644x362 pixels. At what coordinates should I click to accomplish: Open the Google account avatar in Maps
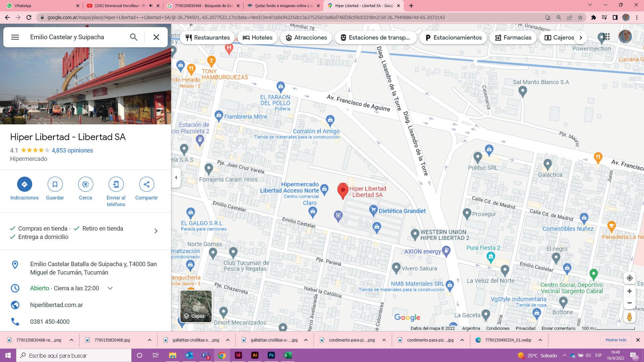pos(625,37)
